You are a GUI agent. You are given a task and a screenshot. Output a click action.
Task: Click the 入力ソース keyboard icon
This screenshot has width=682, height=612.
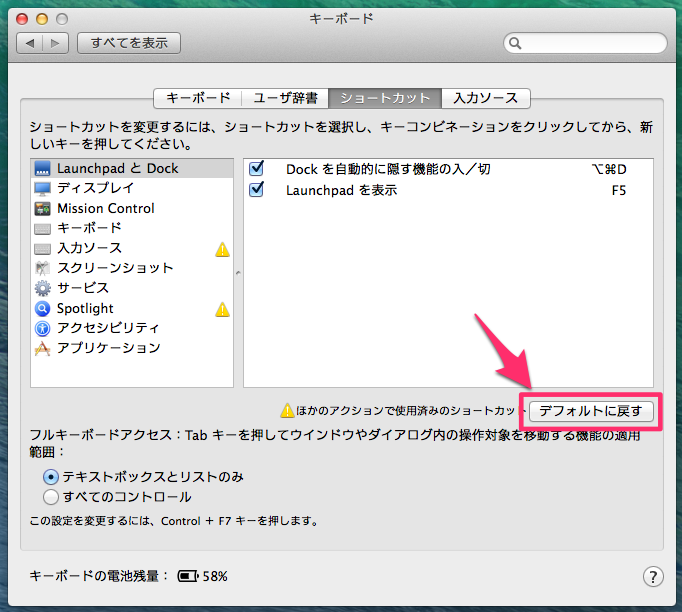(x=43, y=248)
